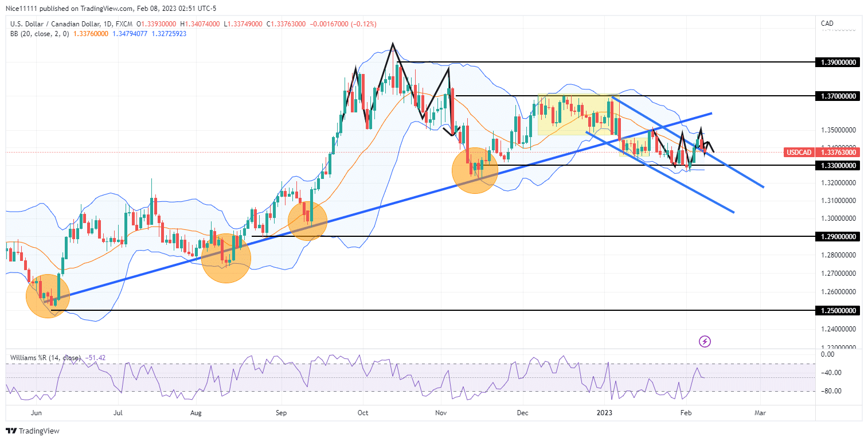
Task: Click the orange circle at the November low
Action: 475,170
